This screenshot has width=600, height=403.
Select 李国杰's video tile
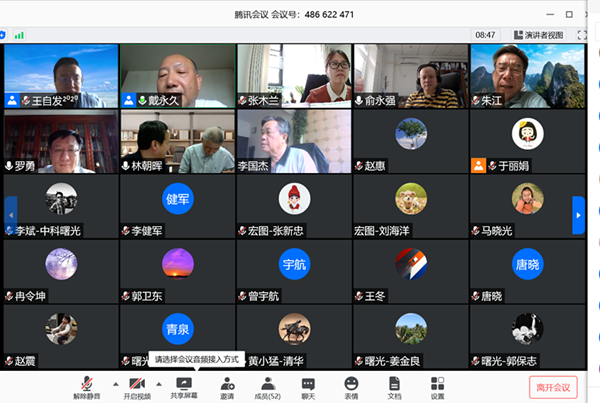(x=293, y=141)
